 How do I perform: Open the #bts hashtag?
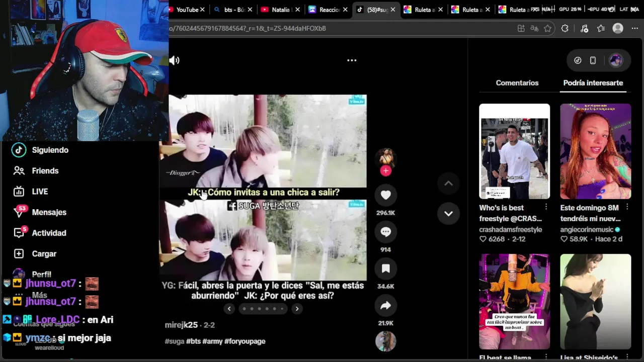point(193,341)
